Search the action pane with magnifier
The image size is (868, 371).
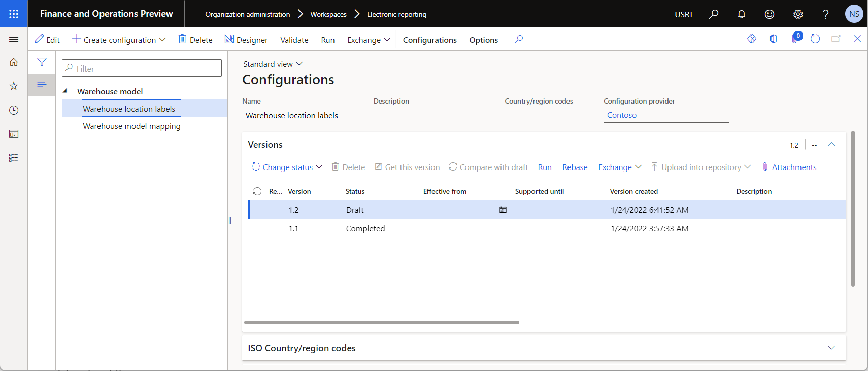coord(519,39)
